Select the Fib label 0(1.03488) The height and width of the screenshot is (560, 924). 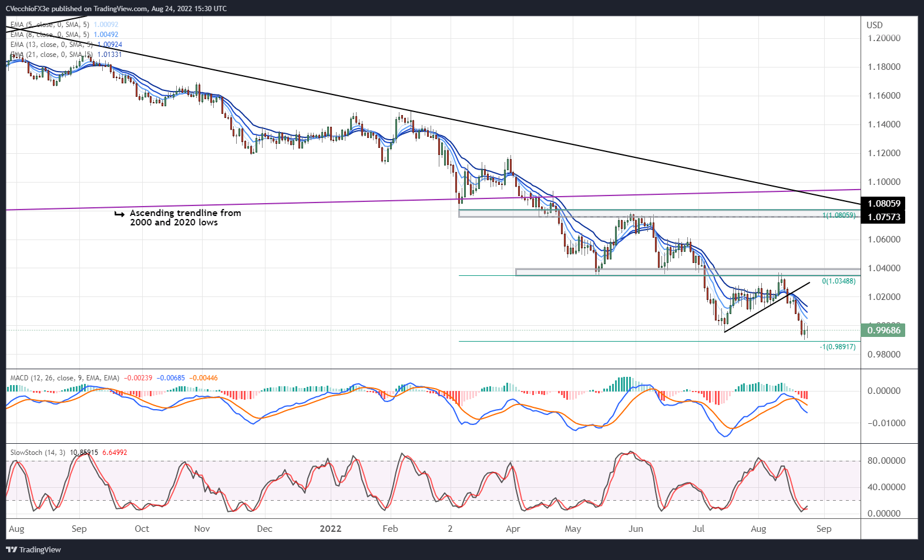(839, 281)
